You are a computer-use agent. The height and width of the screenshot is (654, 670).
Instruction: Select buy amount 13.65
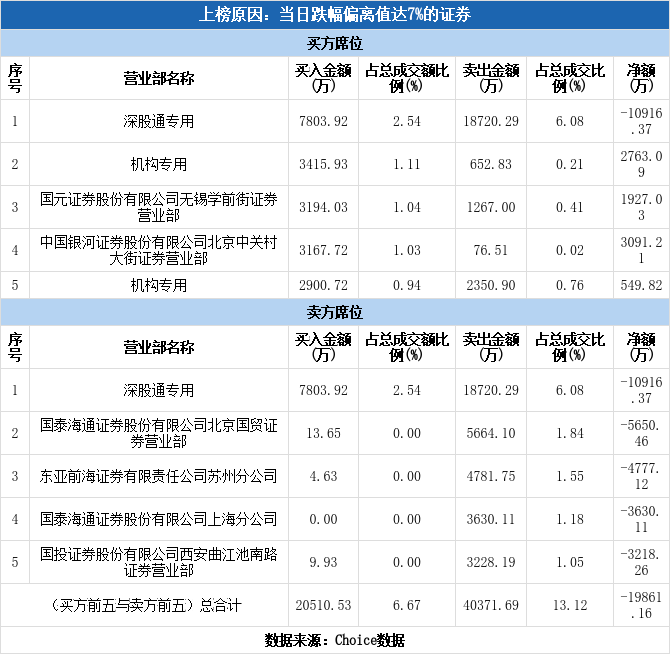click(323, 434)
